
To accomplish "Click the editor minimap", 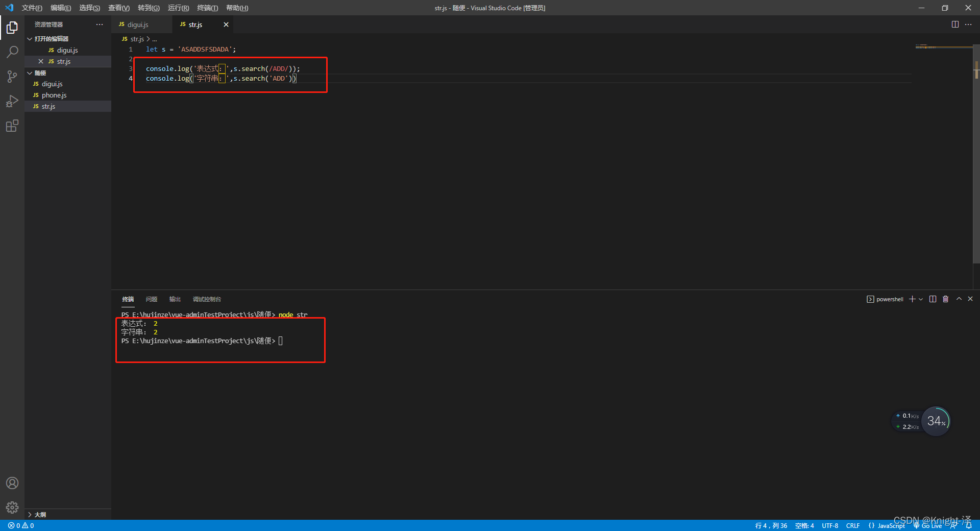I will (943, 47).
